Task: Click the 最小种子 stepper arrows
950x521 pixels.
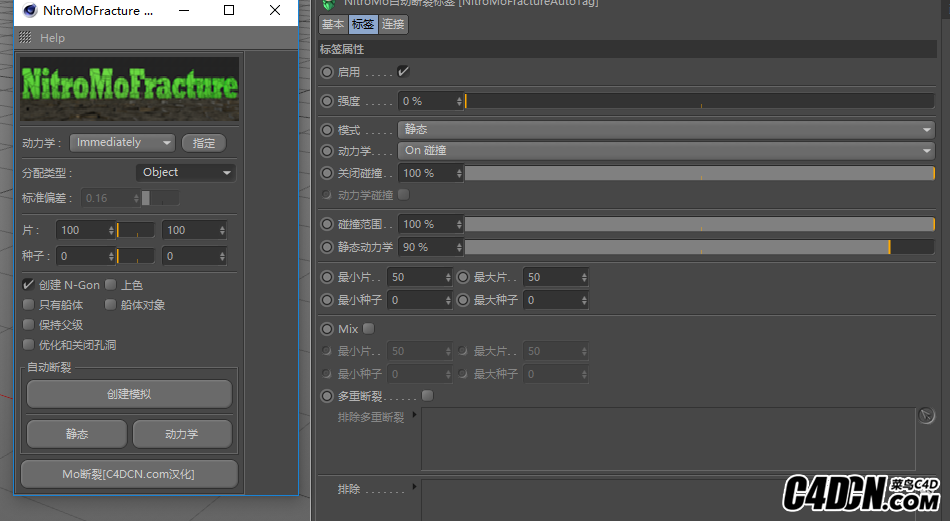Action: (x=448, y=300)
